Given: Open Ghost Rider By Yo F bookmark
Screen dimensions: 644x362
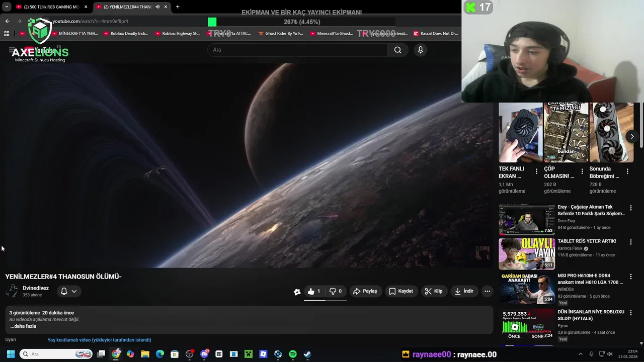Looking at the screenshot, I should click(280, 34).
